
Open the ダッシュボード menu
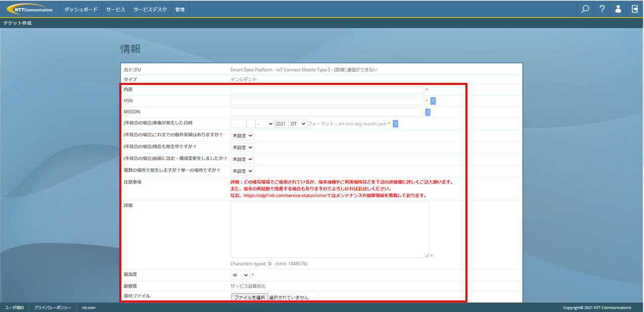(x=81, y=10)
